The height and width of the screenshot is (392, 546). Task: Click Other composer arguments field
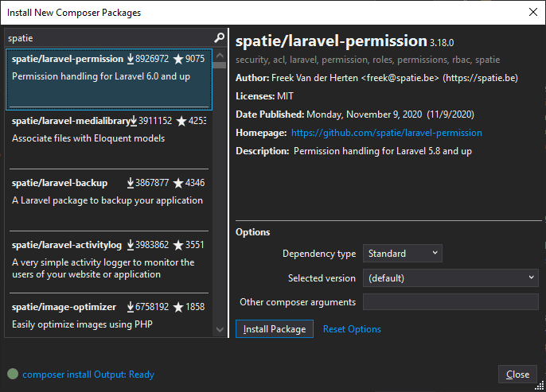tap(450, 301)
